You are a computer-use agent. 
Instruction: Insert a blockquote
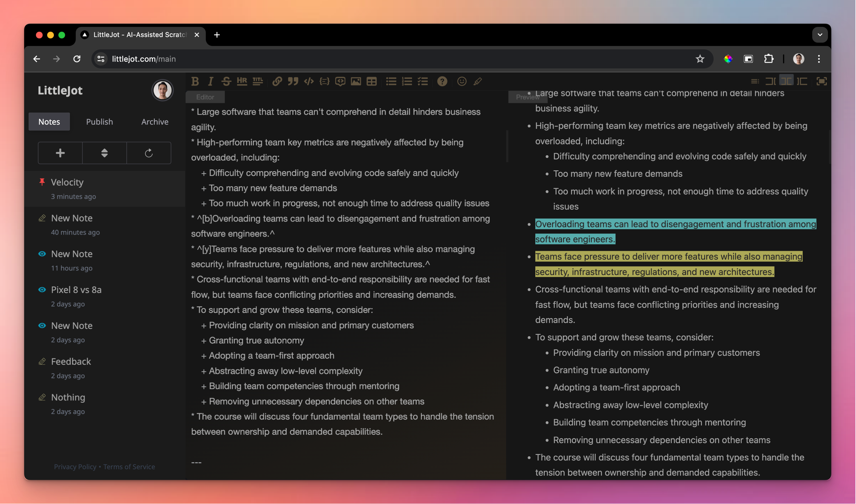(x=293, y=81)
